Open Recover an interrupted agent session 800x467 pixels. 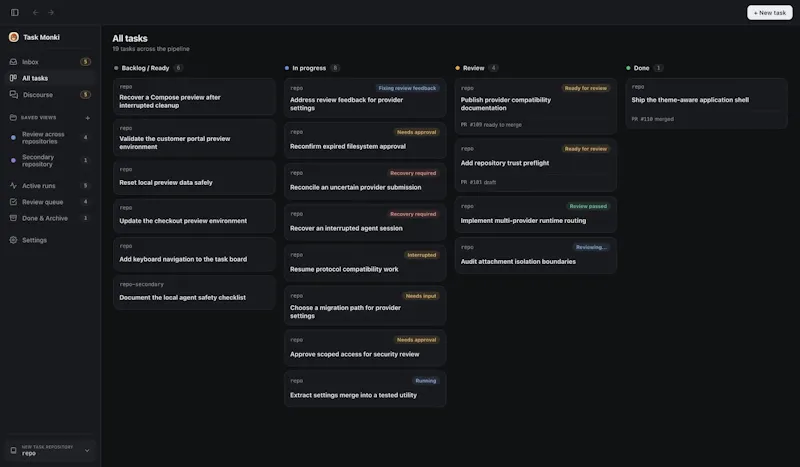click(365, 222)
